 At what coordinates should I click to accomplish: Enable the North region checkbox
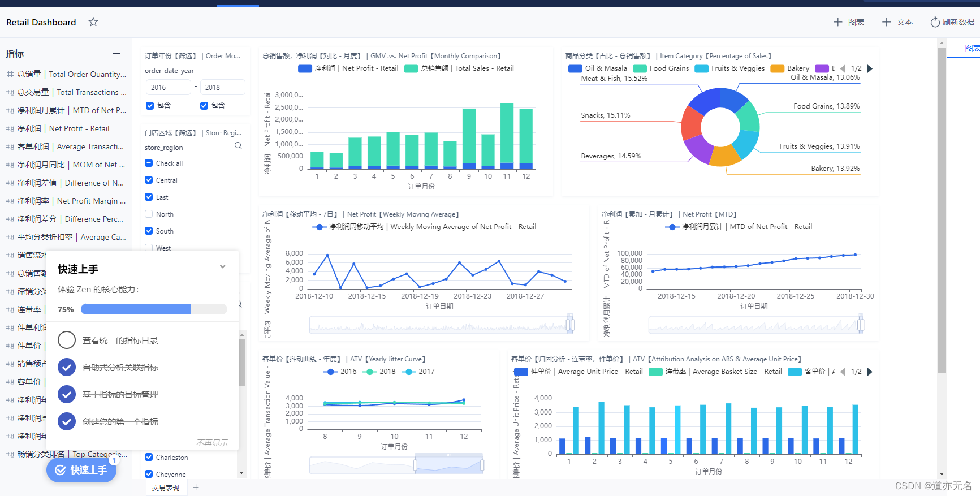click(x=149, y=214)
